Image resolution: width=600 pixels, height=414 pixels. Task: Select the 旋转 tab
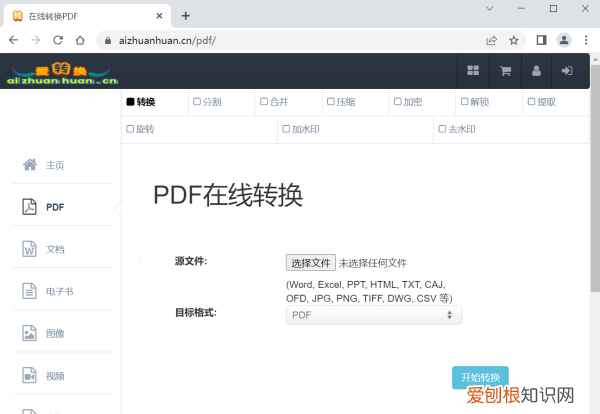[x=199, y=129]
